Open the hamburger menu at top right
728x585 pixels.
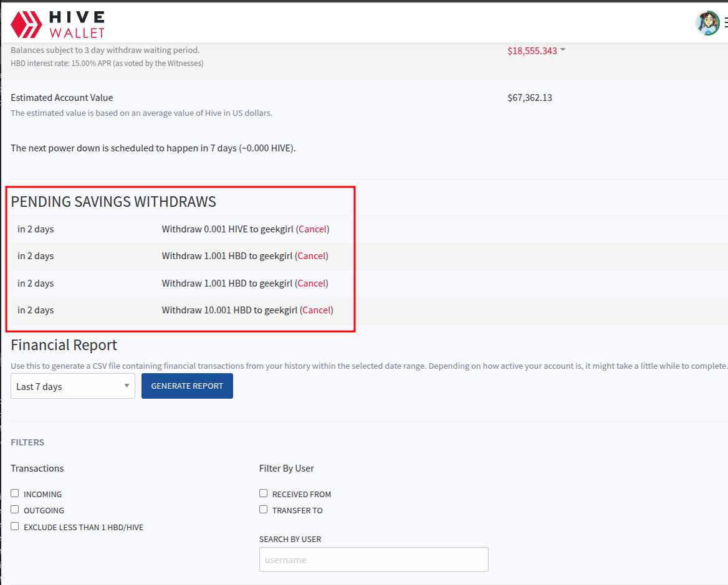[726, 23]
